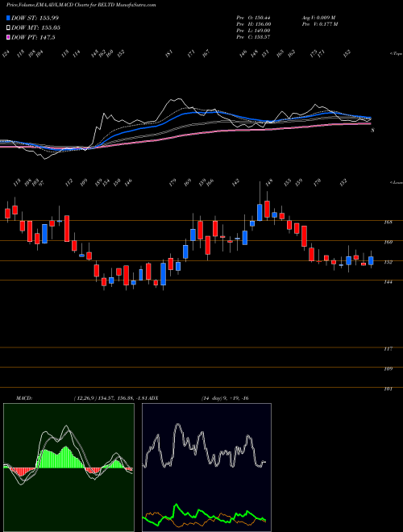Click the pink DOW PT legend swatch
403x532 pixels.
(x=9, y=38)
